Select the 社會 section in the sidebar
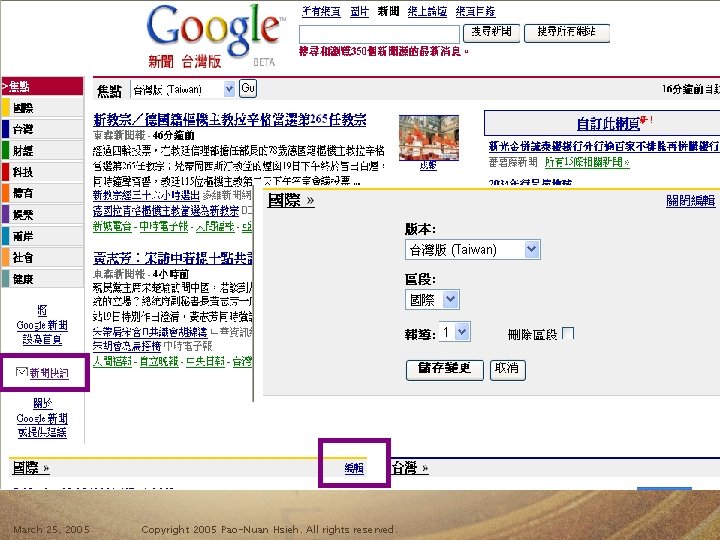 coord(42,257)
